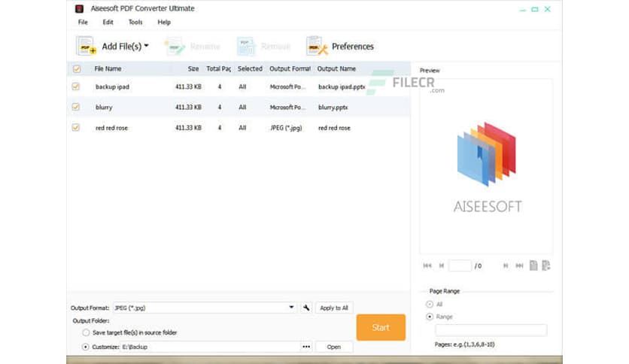
Task: Select the Customize output folder radio
Action: click(x=86, y=347)
